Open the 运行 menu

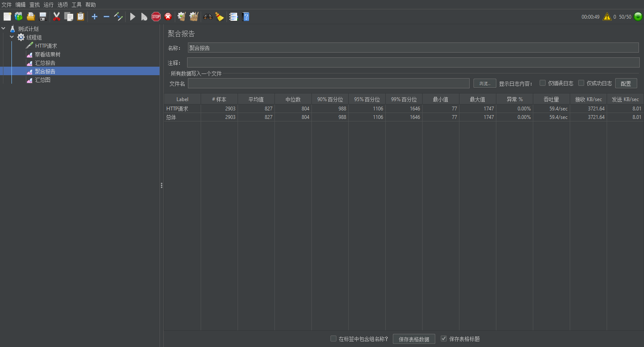[x=49, y=5]
